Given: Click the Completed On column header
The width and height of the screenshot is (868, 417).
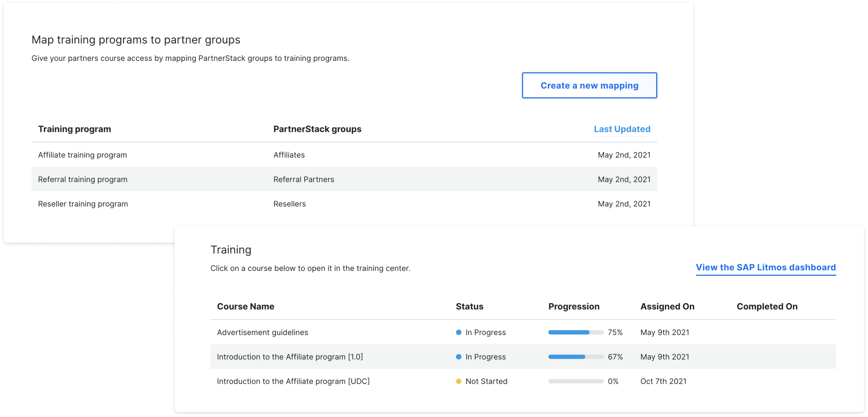Looking at the screenshot, I should click(767, 307).
